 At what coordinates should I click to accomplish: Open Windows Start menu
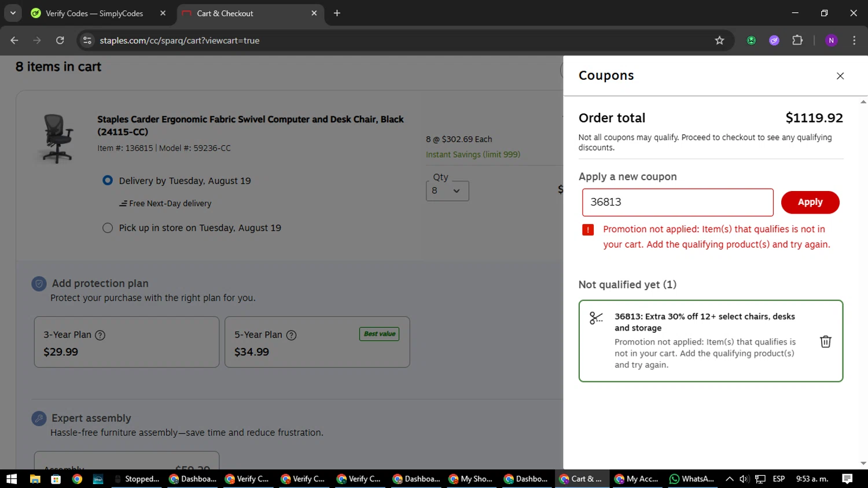tap(12, 479)
